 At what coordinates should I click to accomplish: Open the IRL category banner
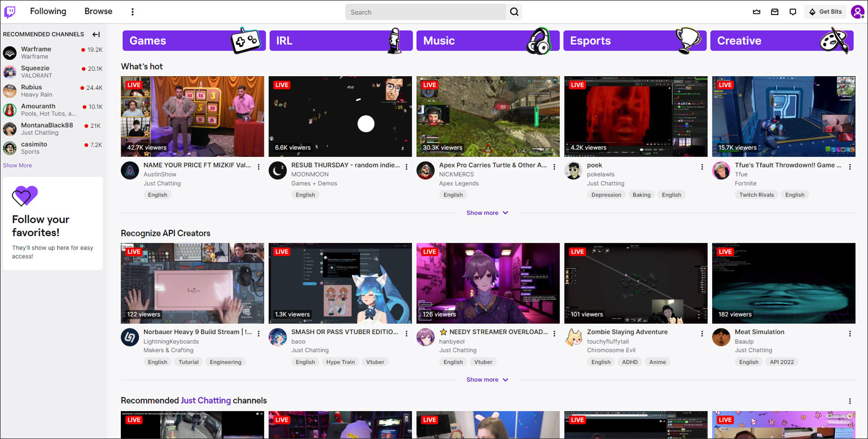[341, 41]
